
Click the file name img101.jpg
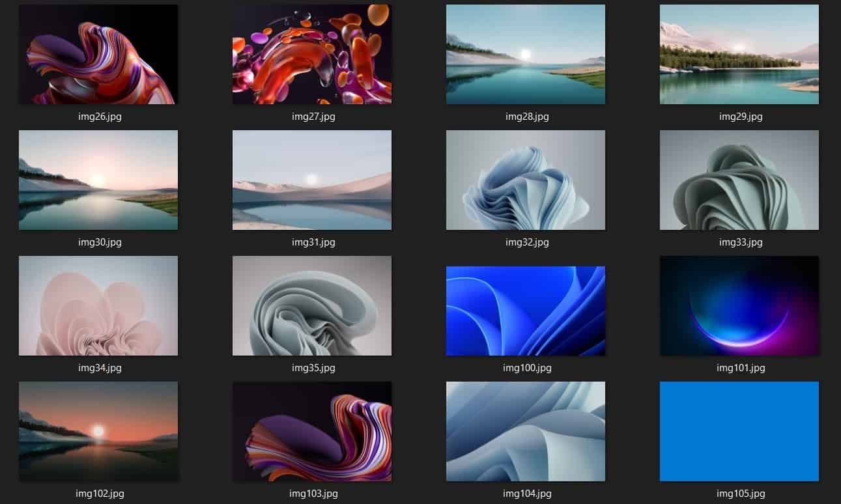click(x=741, y=368)
